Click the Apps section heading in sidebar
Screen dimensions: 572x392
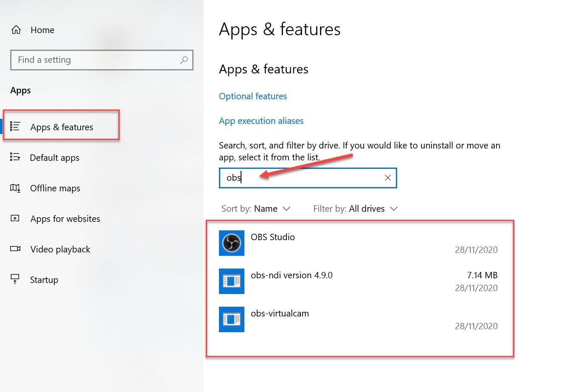20,90
